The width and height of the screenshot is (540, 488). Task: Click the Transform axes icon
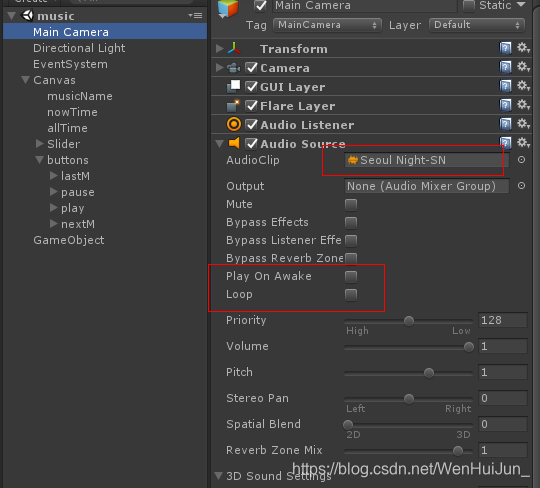[x=234, y=49]
